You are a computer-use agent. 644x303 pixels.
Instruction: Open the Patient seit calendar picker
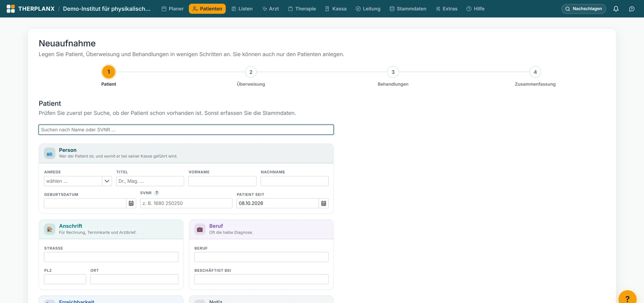click(324, 203)
